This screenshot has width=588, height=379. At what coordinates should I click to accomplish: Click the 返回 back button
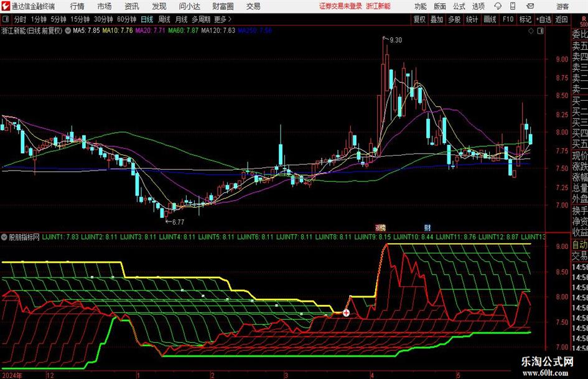click(x=561, y=19)
